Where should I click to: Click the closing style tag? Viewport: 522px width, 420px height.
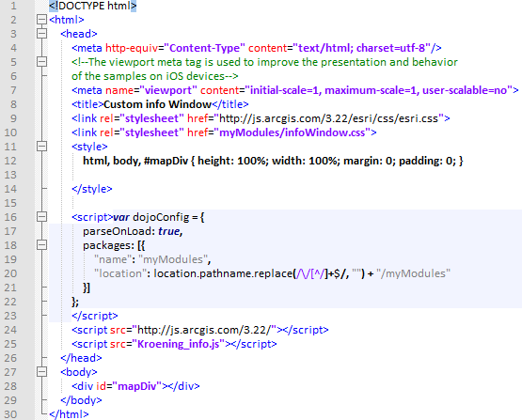click(x=92, y=189)
